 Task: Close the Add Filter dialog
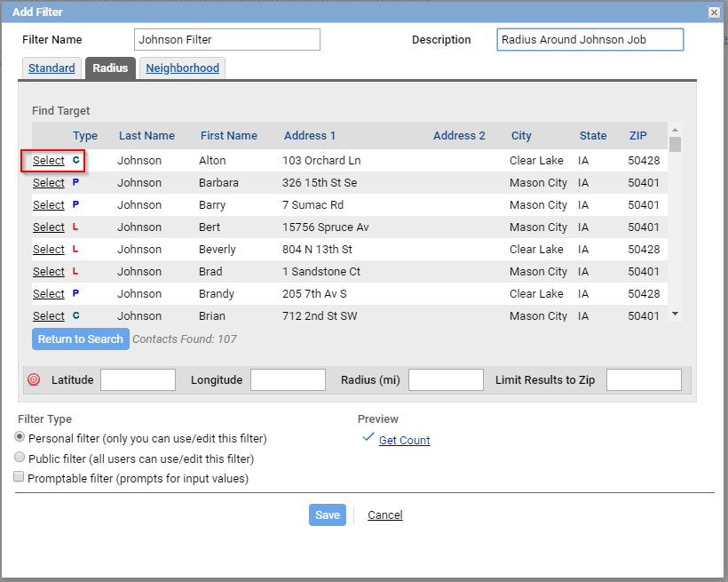714,12
